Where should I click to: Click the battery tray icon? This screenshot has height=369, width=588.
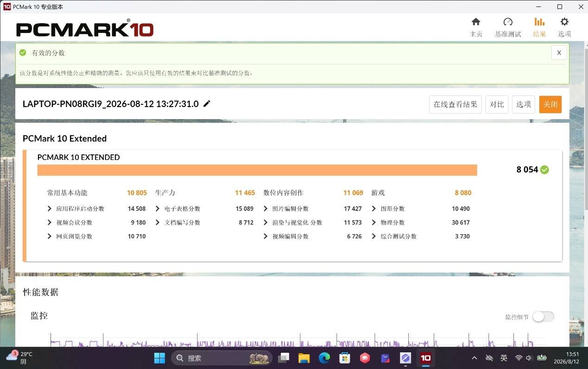coord(542,358)
